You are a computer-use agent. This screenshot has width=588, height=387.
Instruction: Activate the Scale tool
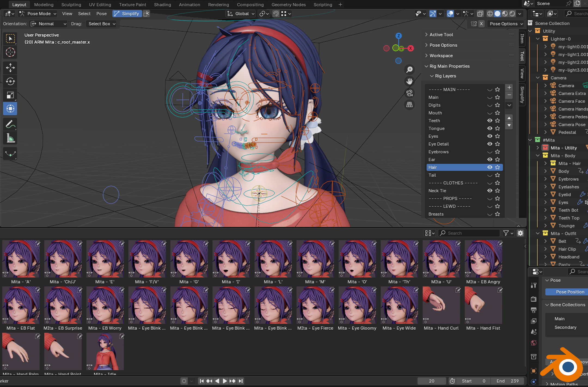[10, 95]
